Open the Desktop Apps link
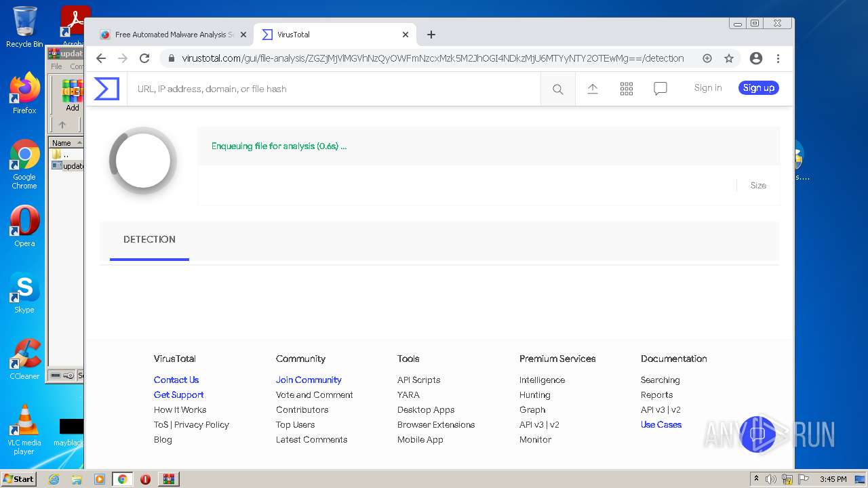The width and height of the screenshot is (868, 488). click(x=426, y=410)
